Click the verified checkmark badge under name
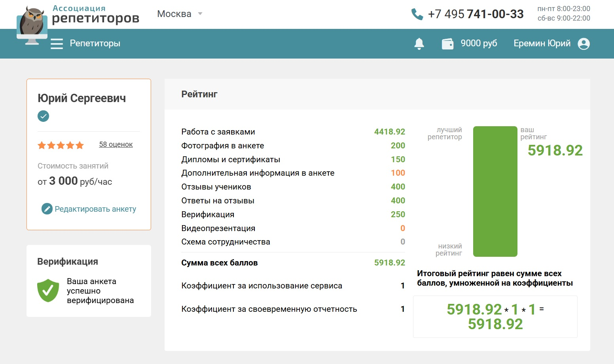 (43, 116)
